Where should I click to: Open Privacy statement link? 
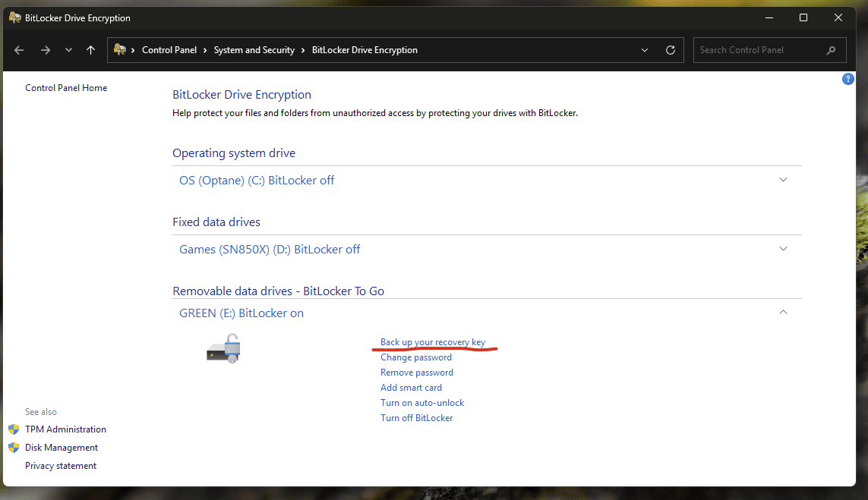pyautogui.click(x=60, y=466)
